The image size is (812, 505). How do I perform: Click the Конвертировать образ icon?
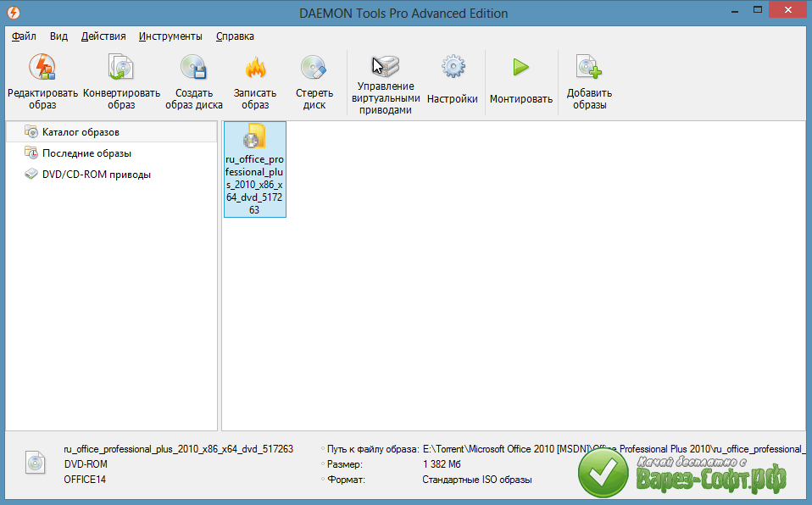point(121,68)
